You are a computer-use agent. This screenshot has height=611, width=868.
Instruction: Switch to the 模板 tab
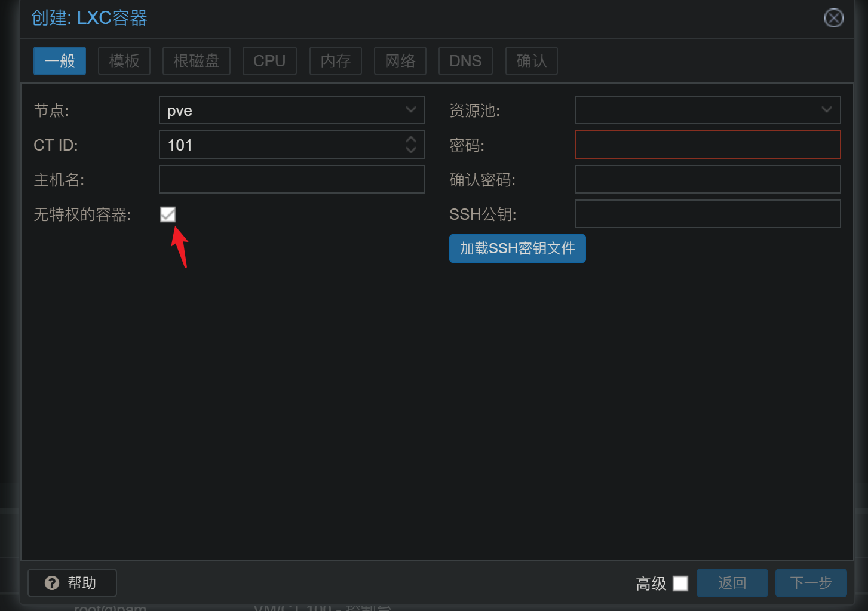(x=124, y=61)
